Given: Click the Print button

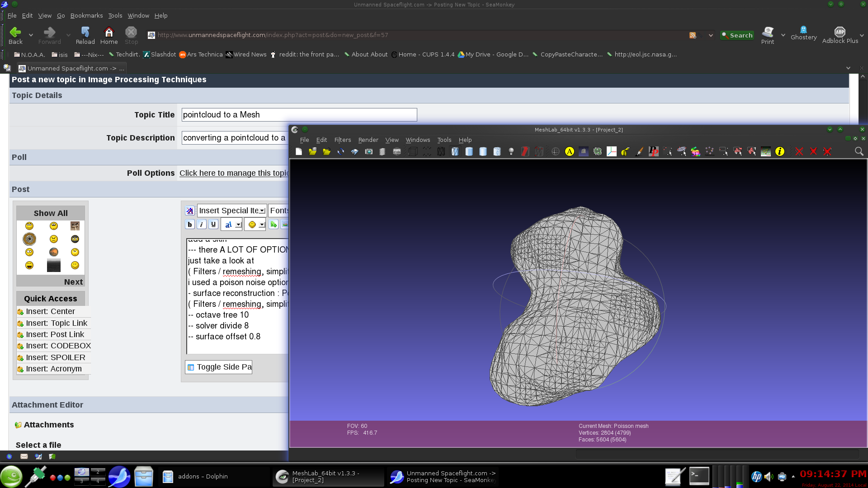Looking at the screenshot, I should click(x=768, y=35).
